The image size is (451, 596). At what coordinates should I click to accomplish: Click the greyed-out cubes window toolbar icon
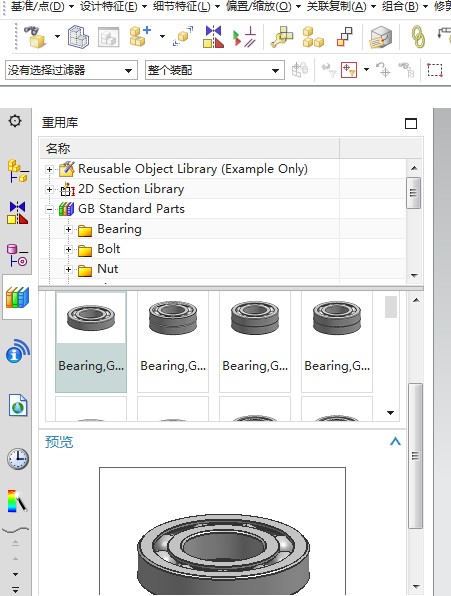point(109,37)
